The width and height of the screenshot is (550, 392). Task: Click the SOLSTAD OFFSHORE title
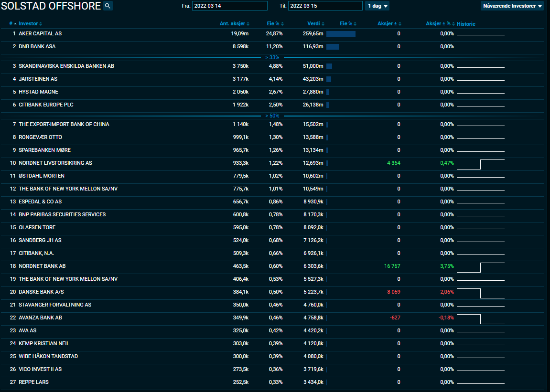pos(51,6)
